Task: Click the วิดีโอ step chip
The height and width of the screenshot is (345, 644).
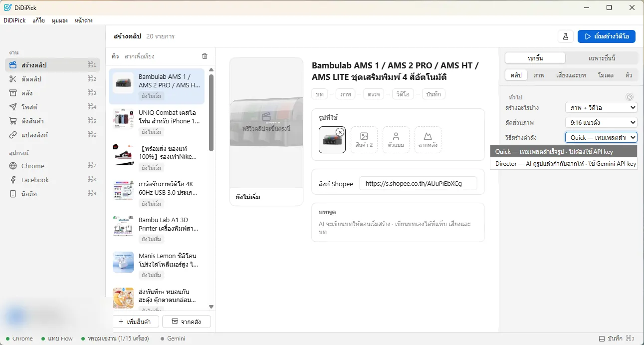Action: click(x=402, y=94)
